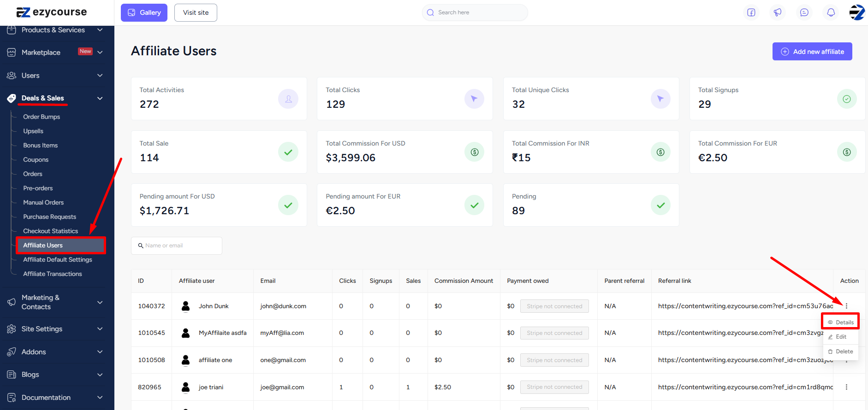This screenshot has width=868, height=410.
Task: Focus the top Search here field
Action: tap(475, 12)
